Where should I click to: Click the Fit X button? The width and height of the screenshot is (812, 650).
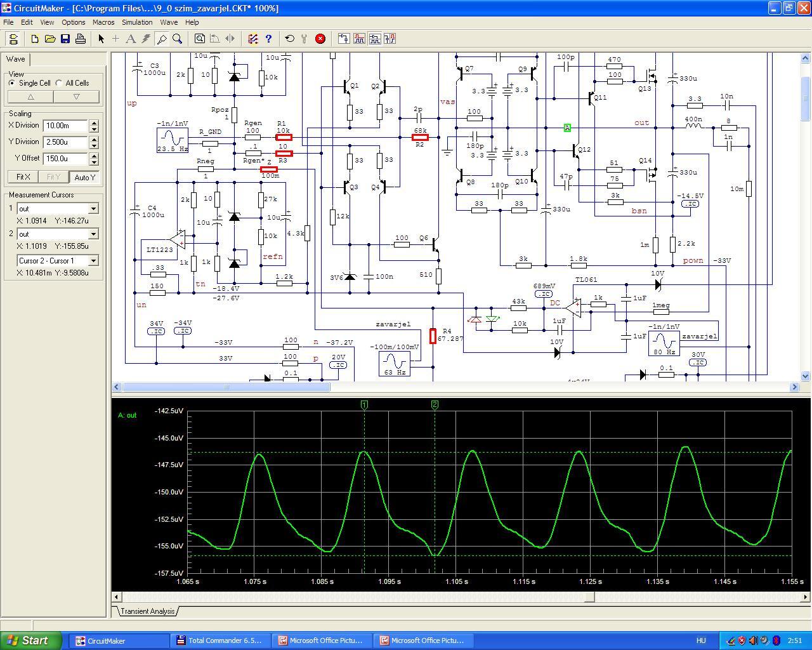(x=23, y=177)
